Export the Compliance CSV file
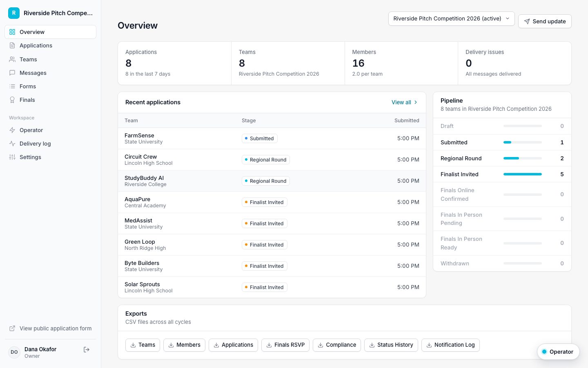The width and height of the screenshot is (588, 368). (337, 345)
